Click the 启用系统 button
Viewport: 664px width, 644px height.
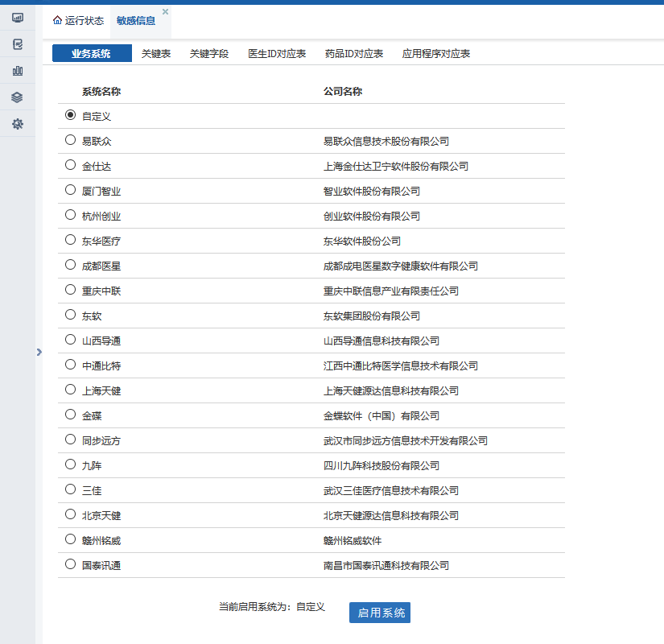point(380,613)
